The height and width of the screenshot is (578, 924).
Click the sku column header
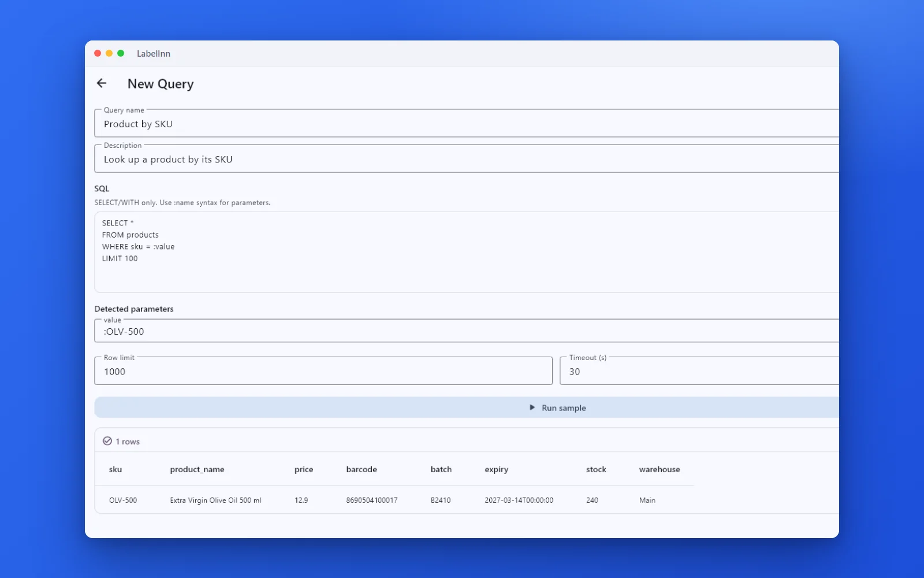[x=115, y=469]
